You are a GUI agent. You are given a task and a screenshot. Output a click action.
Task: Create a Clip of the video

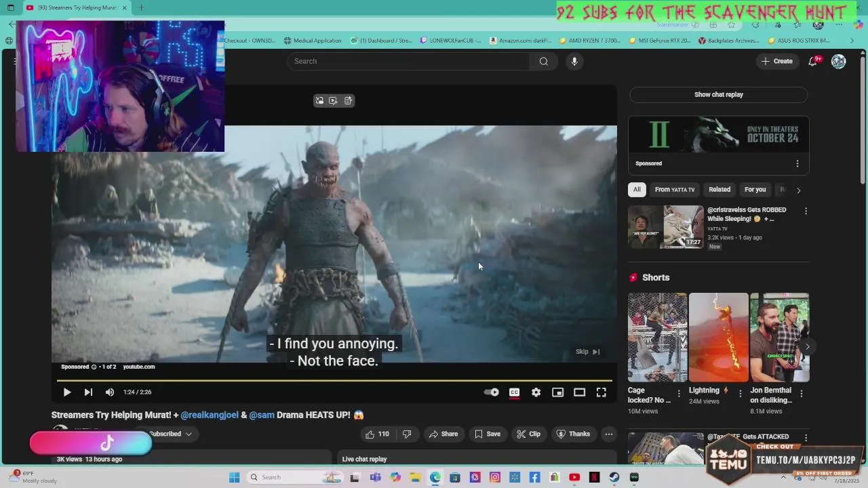click(528, 434)
